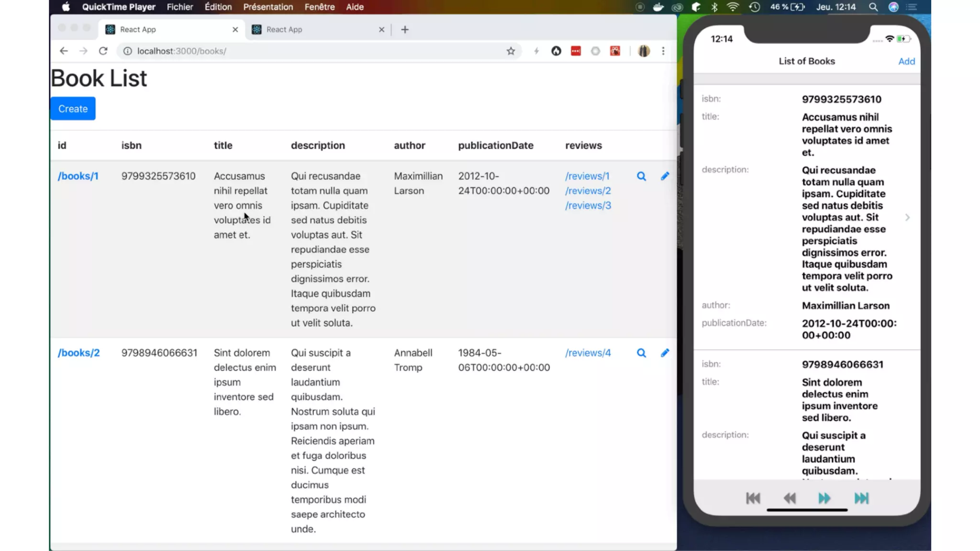Click the search icon for book 1
This screenshot has height=551, width=980.
point(641,176)
